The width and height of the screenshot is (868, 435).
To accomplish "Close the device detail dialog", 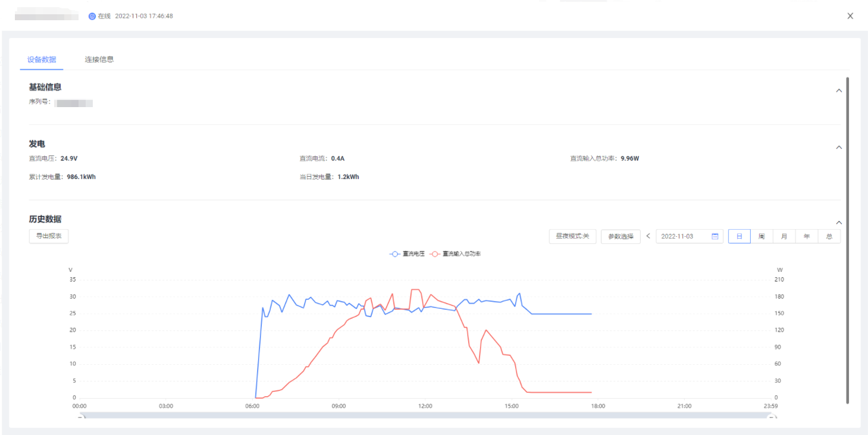I will [850, 16].
